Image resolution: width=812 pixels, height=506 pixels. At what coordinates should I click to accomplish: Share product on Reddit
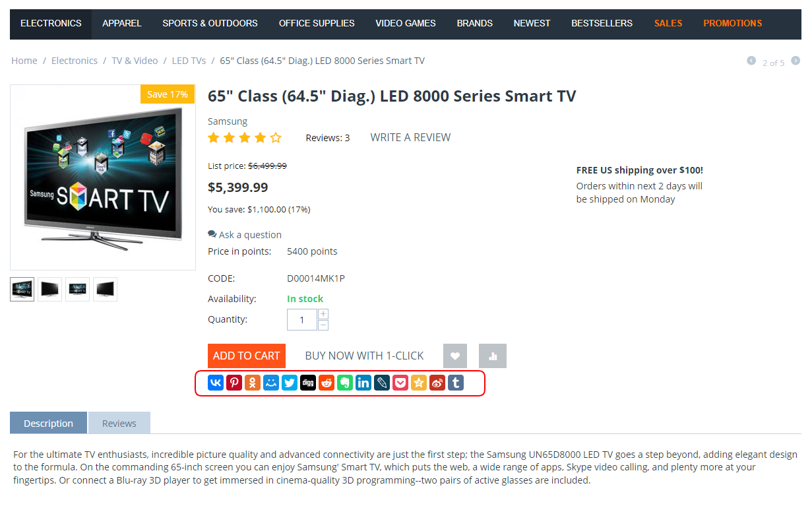click(x=327, y=383)
